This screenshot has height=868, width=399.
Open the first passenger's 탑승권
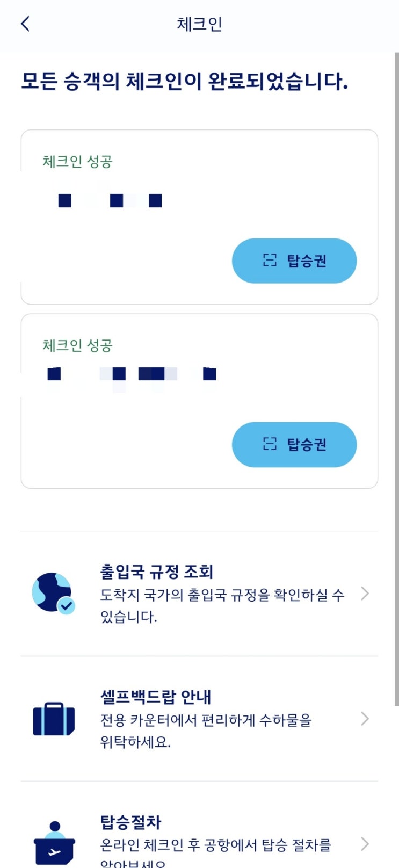[x=294, y=261]
